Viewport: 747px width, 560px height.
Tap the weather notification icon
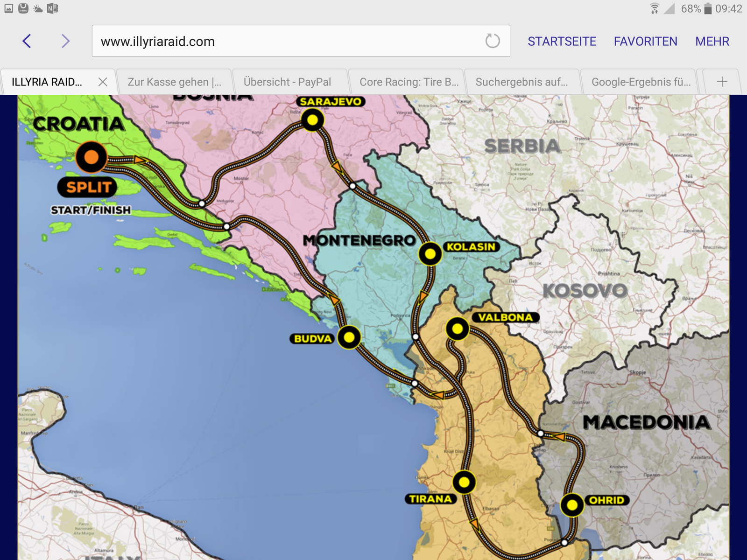point(38,8)
